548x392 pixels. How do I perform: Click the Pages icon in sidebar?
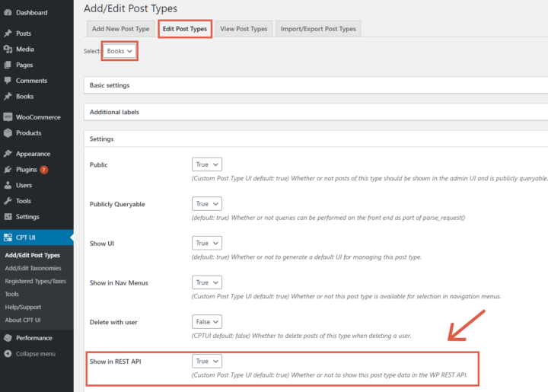(x=8, y=65)
